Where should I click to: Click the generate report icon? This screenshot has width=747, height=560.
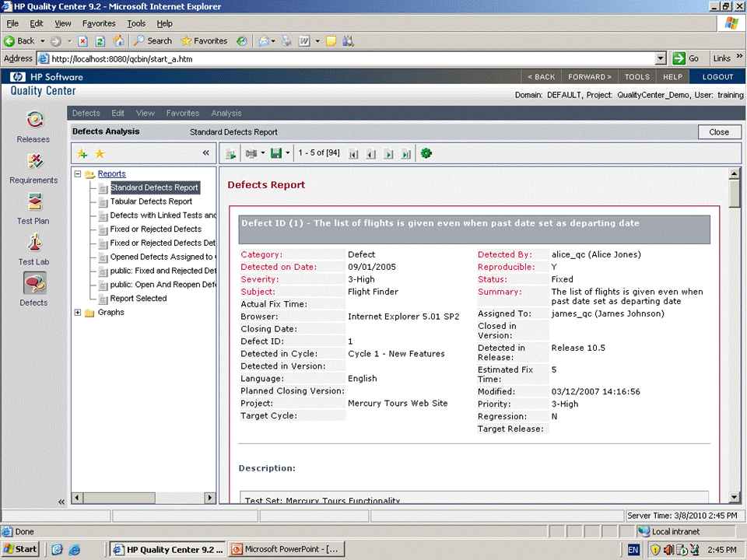click(x=230, y=153)
